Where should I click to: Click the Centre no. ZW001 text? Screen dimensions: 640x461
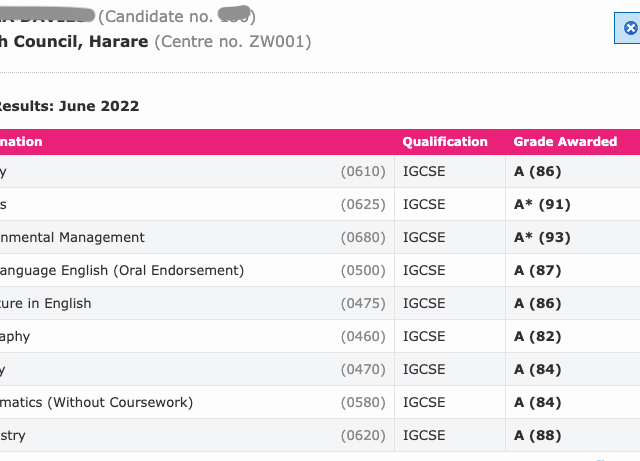(232, 42)
